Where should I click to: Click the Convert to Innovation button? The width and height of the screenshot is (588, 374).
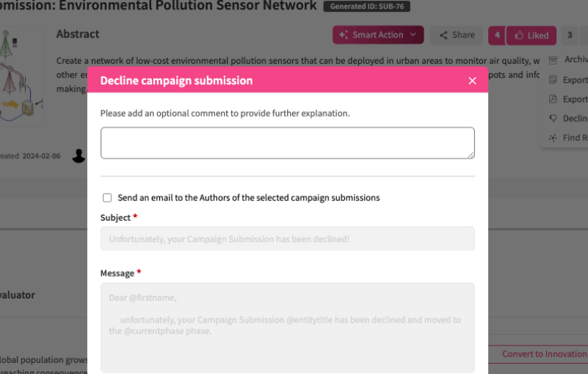[544, 354]
